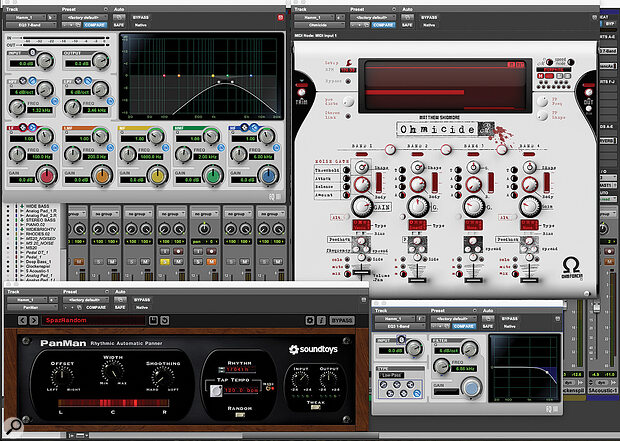Screen dimensions: 620x441
Task: Open PanMan plug-in selector dropdown
Action: [32, 307]
